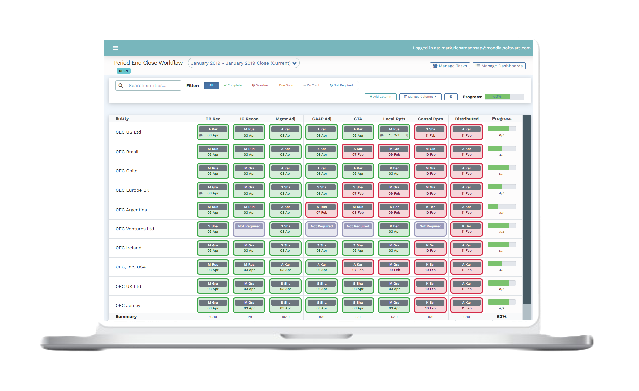This screenshot has width=639, height=391.
Task: Open the teal Actions dropdown button
Action: 380,97
